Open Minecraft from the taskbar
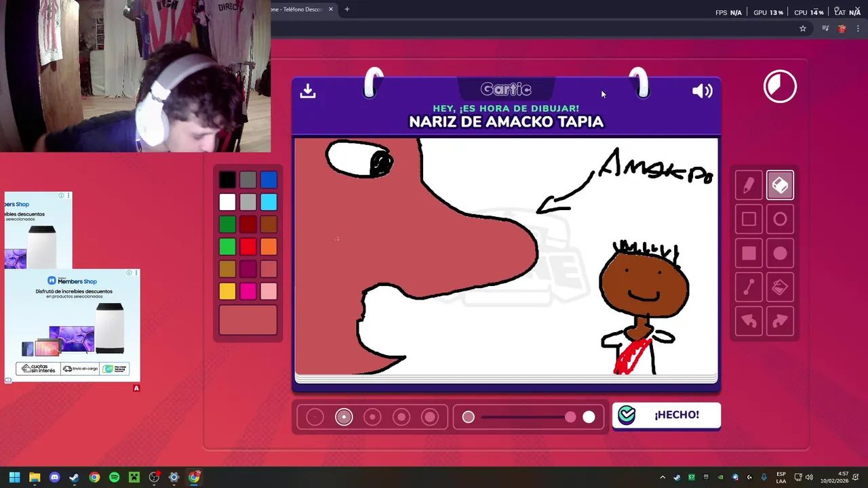Screen dimensions: 868x488 (x=134, y=477)
